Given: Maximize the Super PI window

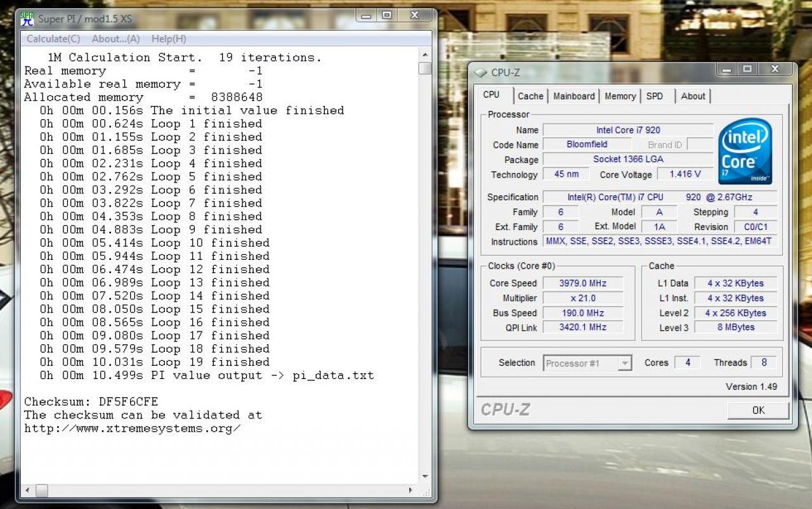Looking at the screenshot, I should [387, 15].
